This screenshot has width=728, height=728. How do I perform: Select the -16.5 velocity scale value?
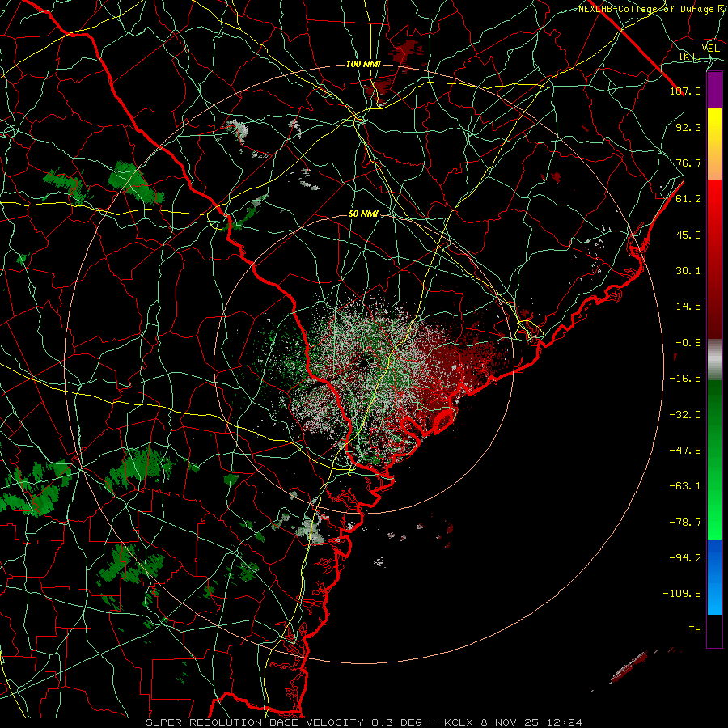[x=685, y=379]
